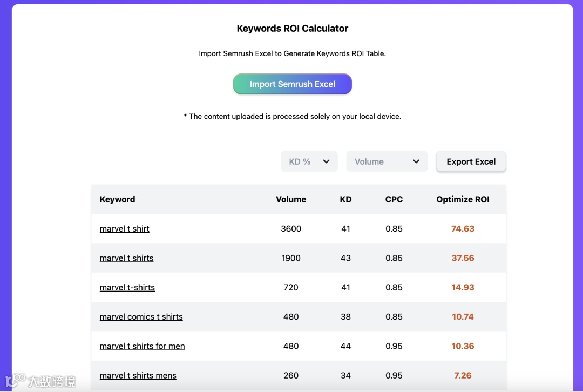The width and height of the screenshot is (583, 392).
Task: Click the KD column header
Action: click(345, 199)
